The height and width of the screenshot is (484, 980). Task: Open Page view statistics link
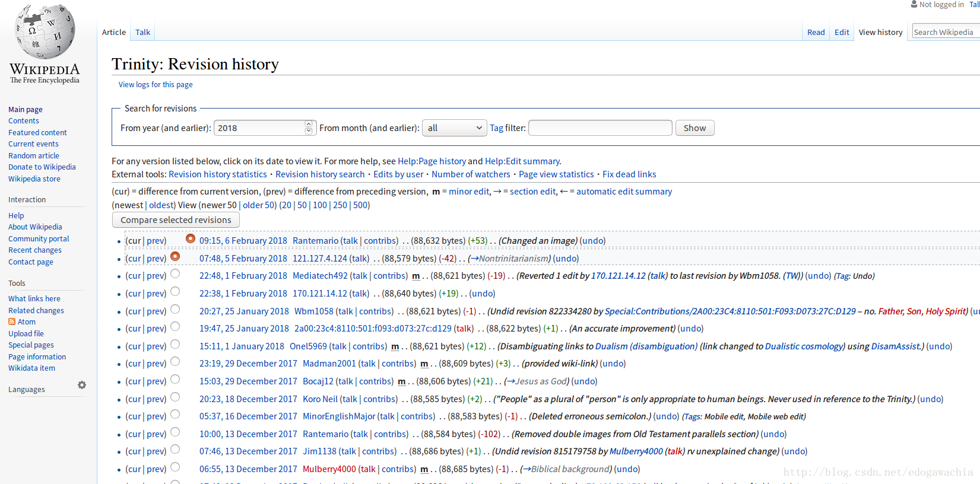[556, 174]
